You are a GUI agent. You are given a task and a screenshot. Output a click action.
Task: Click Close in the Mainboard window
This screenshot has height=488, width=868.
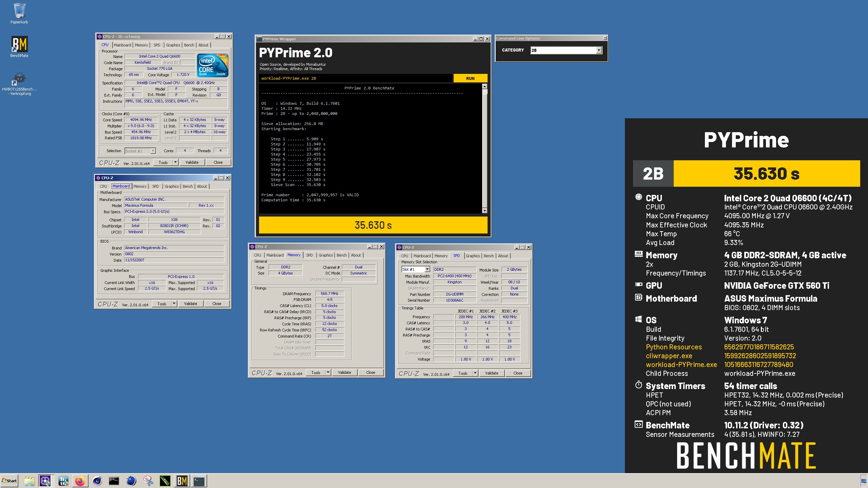click(x=217, y=304)
